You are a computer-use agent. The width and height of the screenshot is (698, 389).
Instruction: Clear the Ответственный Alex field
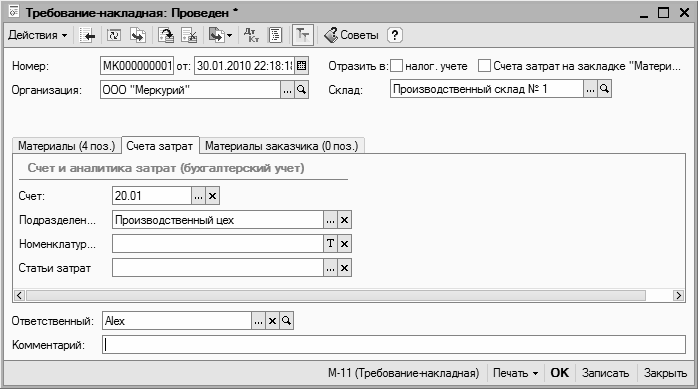point(272,320)
